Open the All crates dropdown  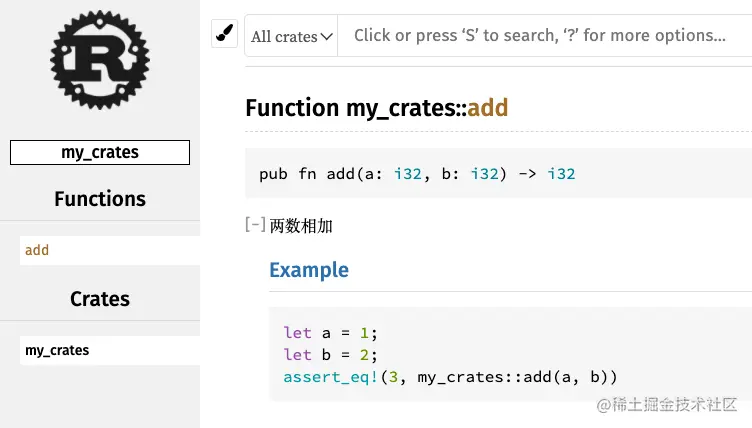coord(292,36)
